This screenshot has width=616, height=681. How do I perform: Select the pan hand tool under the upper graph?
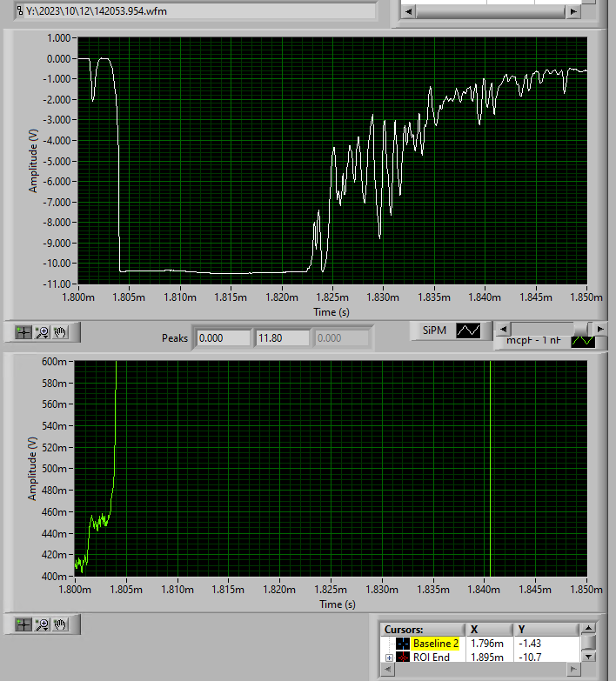[60, 333]
